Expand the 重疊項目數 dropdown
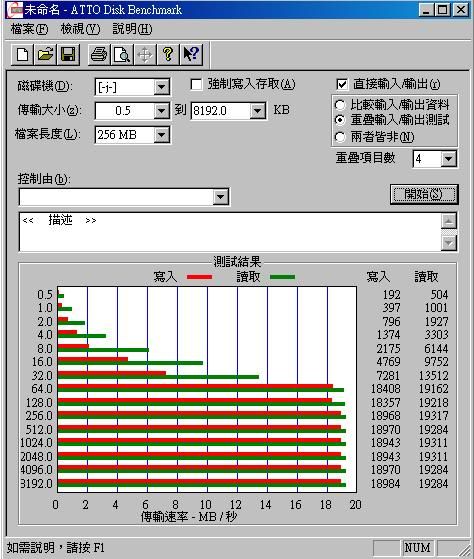This screenshot has height=559, width=474. 448,159
